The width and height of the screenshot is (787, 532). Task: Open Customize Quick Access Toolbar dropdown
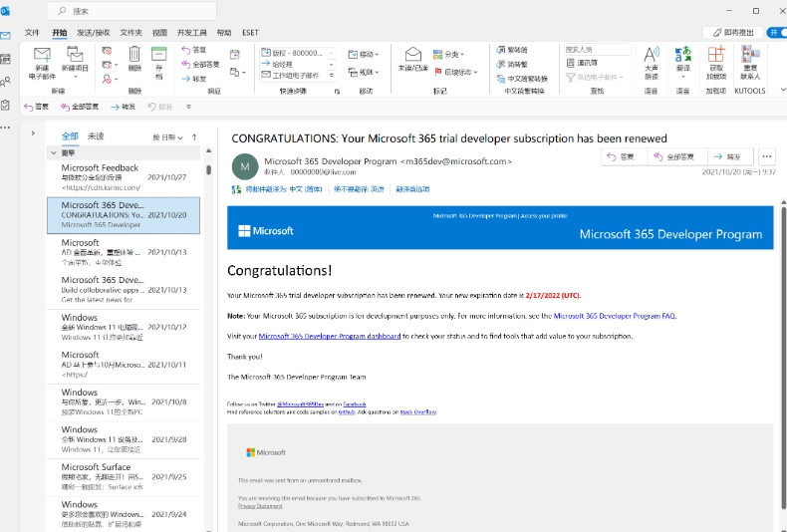pos(188,107)
